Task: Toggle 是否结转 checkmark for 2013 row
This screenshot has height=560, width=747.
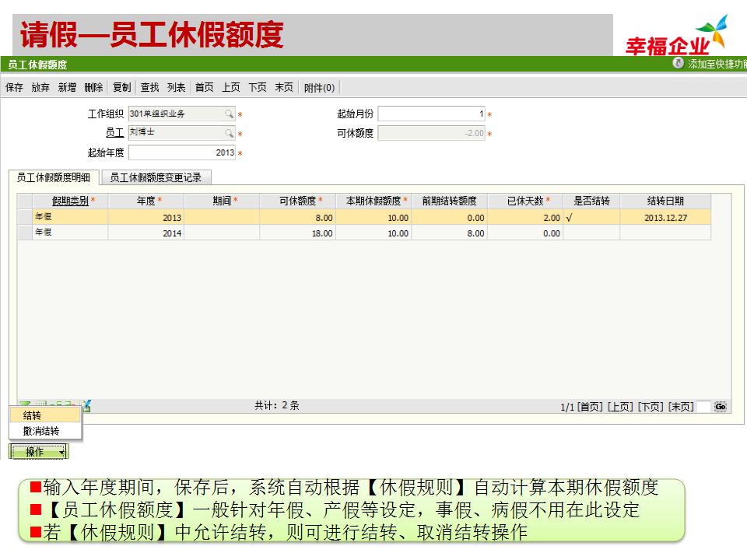Action: (570, 219)
